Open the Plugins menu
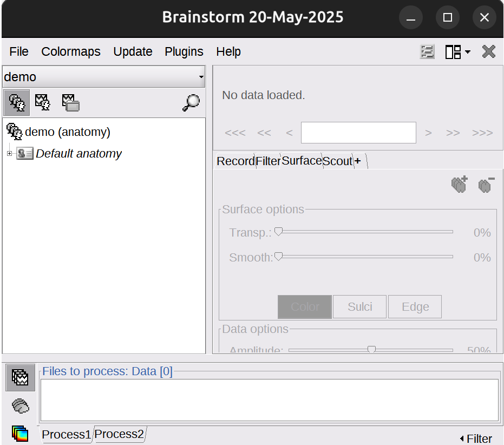Screen dimensions: 504x445 tap(184, 52)
